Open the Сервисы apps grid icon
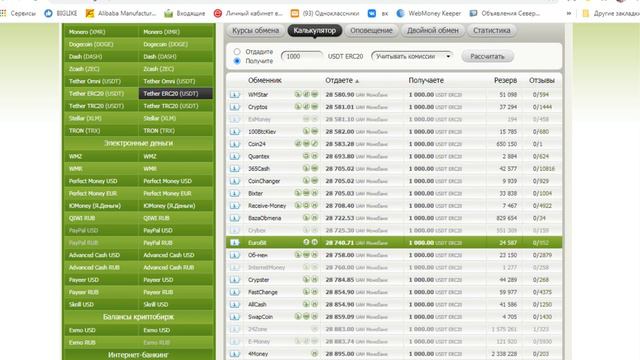The width and height of the screenshot is (640, 360). coord(3,13)
